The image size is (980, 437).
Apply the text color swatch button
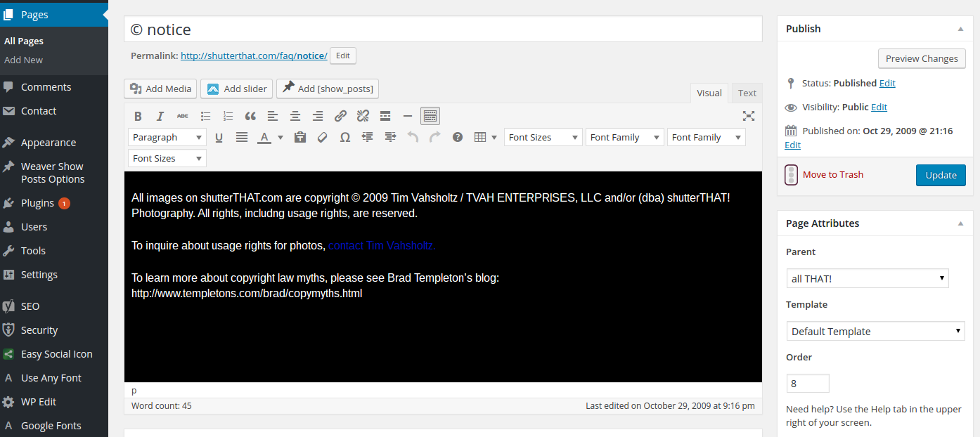point(264,138)
